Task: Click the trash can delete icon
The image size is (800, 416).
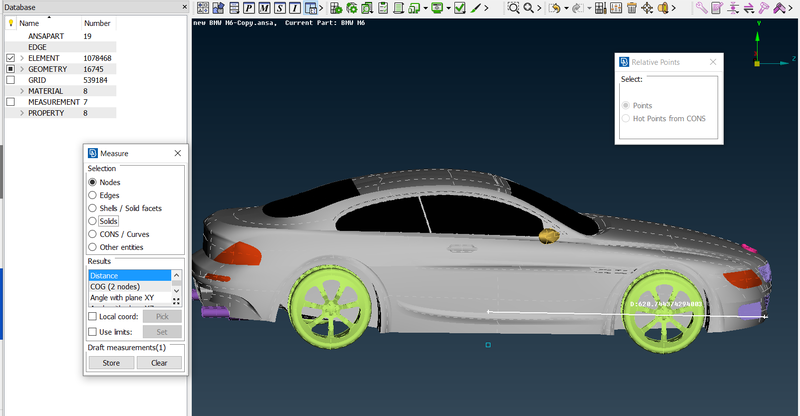Action: coord(632,8)
